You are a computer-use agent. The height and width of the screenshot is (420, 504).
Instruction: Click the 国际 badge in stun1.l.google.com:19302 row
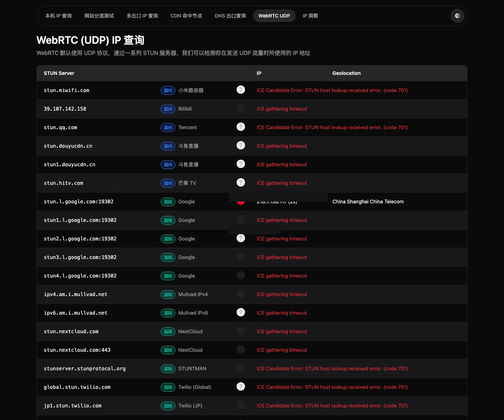coord(168,220)
